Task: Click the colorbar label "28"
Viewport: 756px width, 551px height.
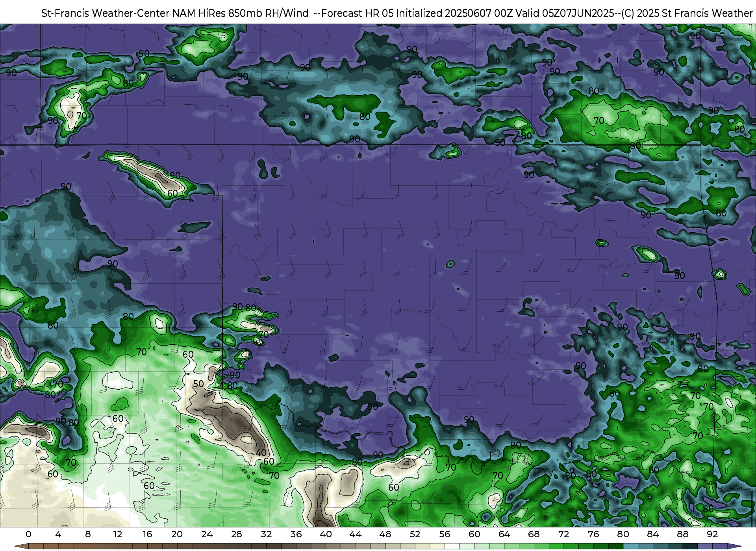Action: pyautogui.click(x=237, y=534)
